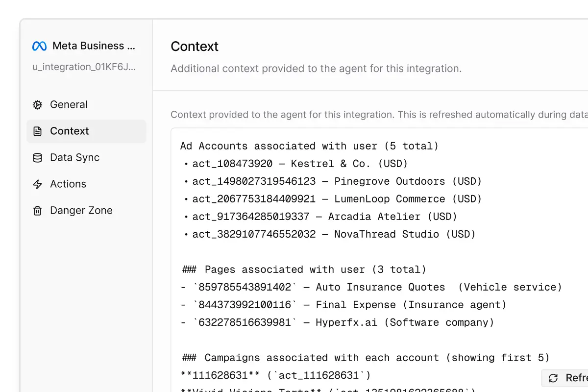The width and height of the screenshot is (588, 392).
Task: Click the Refresh button
Action: coord(565,378)
